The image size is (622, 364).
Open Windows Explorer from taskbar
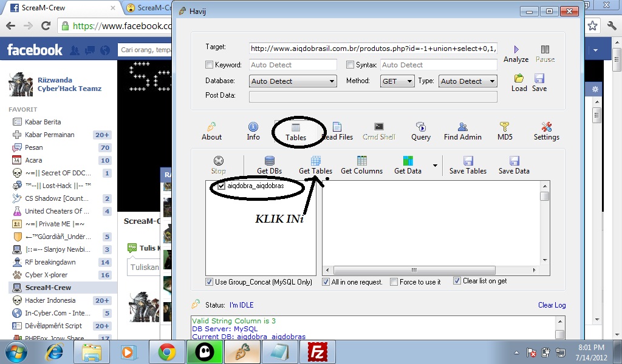point(92,352)
